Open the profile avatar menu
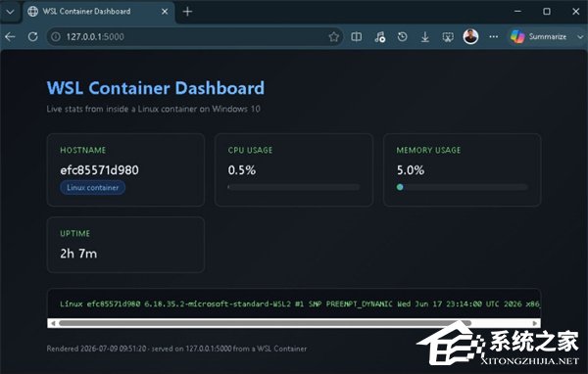 point(470,37)
